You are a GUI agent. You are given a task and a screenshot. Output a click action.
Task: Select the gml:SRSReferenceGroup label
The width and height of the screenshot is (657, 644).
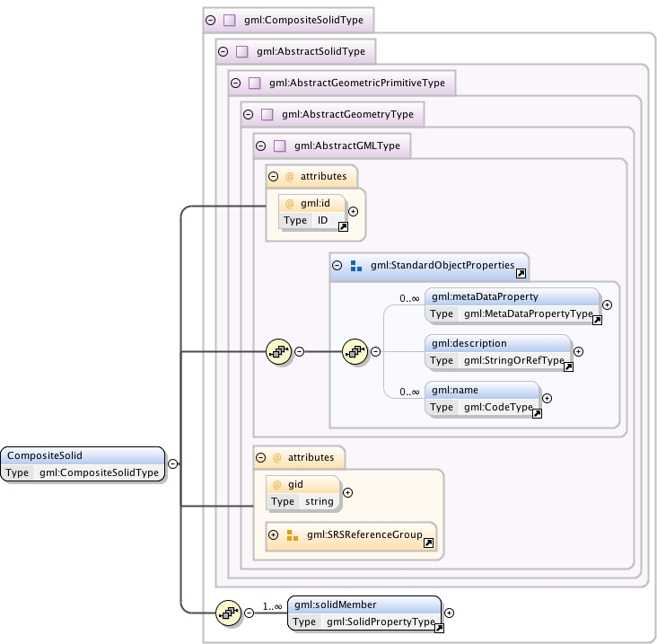(364, 535)
